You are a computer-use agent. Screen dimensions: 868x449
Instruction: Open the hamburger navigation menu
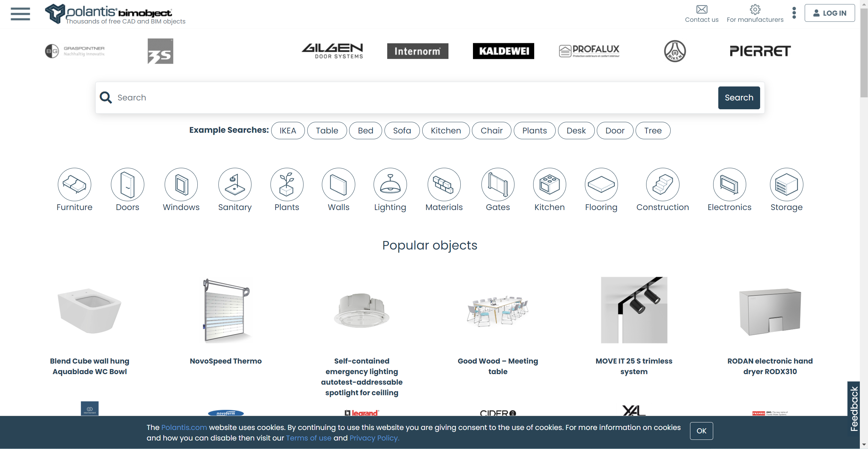(x=20, y=14)
